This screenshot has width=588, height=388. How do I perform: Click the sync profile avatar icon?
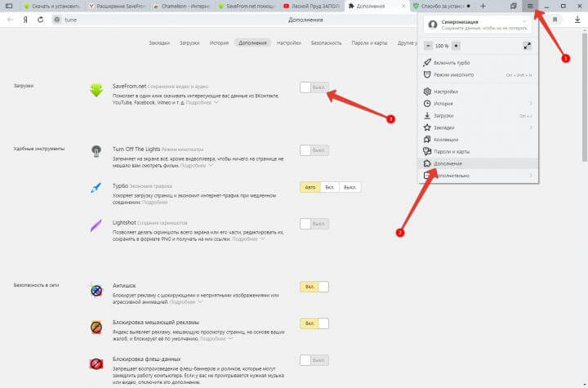433,25
